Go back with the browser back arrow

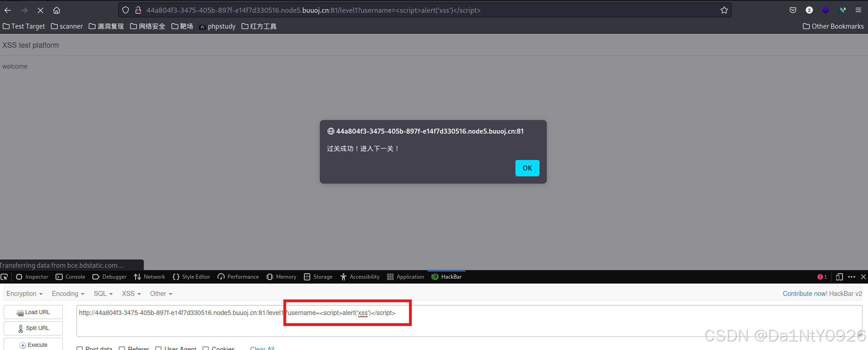(8, 10)
